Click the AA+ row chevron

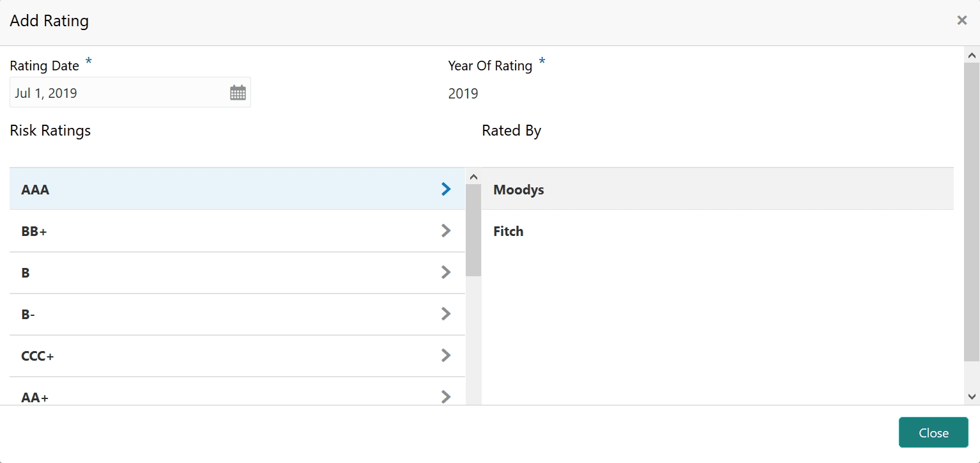[x=446, y=396]
